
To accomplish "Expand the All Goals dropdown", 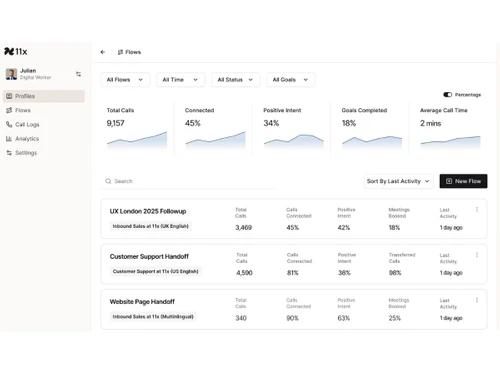I will pos(290,80).
